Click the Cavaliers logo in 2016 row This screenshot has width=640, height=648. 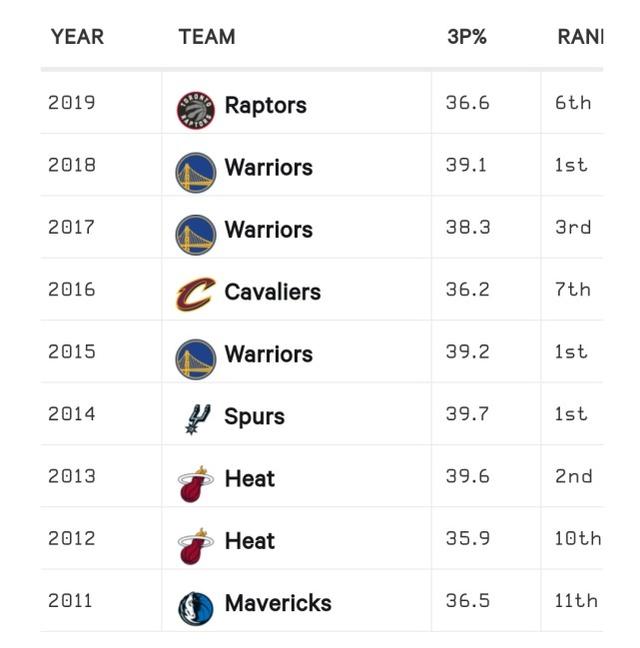tap(196, 295)
